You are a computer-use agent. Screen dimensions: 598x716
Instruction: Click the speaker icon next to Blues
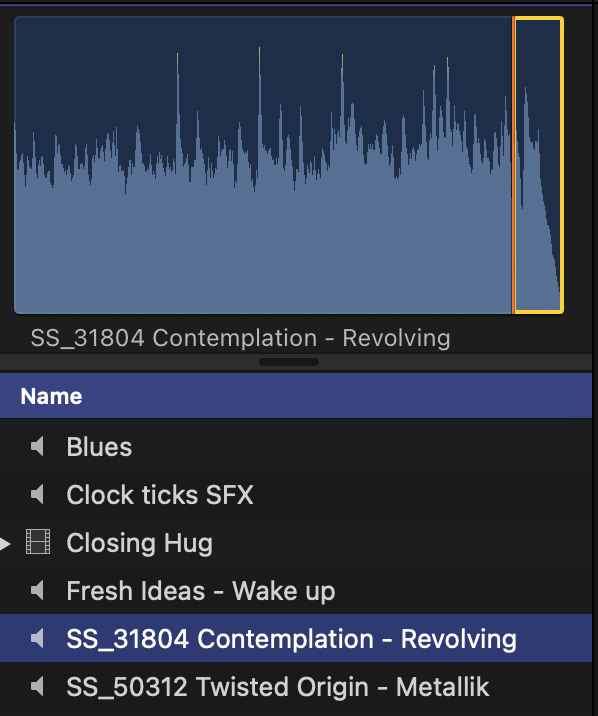pyautogui.click(x=37, y=446)
